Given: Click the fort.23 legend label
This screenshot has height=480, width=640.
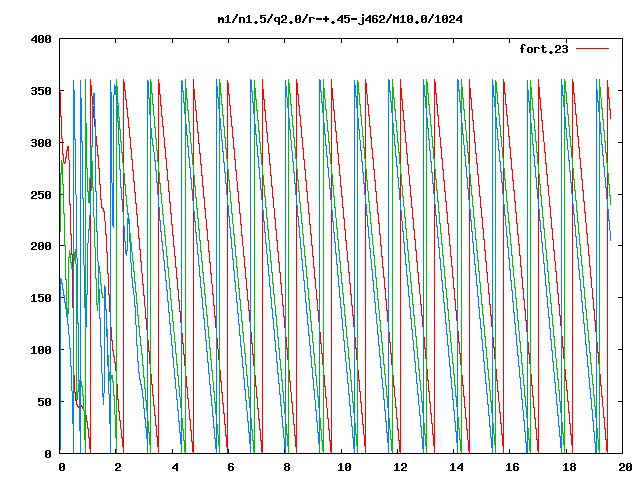Looking at the screenshot, I should pos(543,49).
